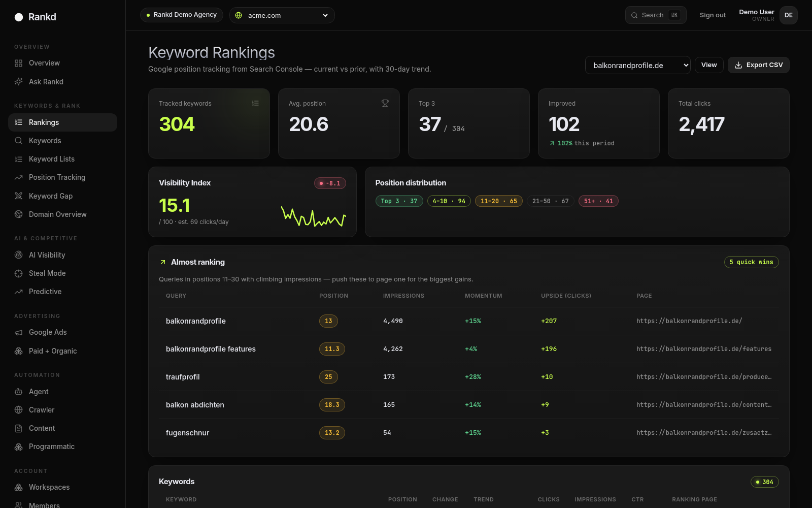Click the Steal Mode crosshair icon
The image size is (812, 508).
tap(19, 273)
